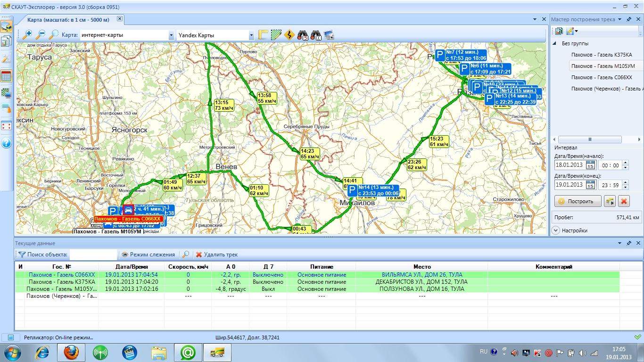Click the filter funnel icon beside Поиск объекта
Screen dimensions: 644x362
coord(22,255)
